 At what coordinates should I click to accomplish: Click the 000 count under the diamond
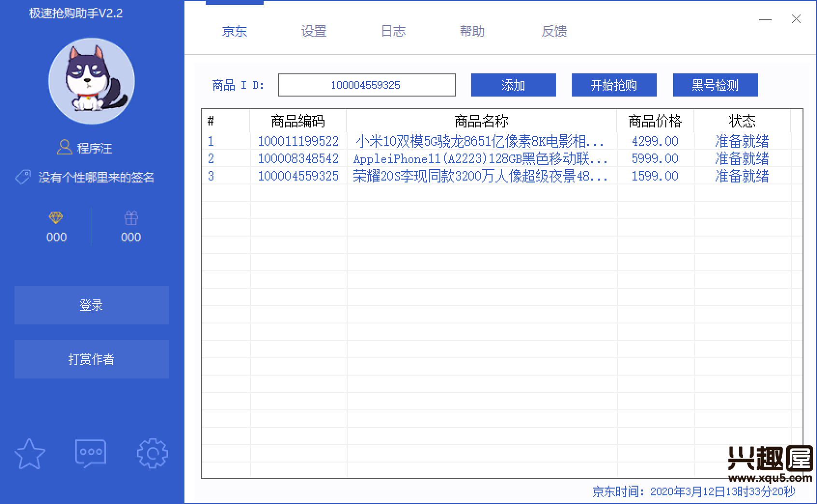pos(56,237)
